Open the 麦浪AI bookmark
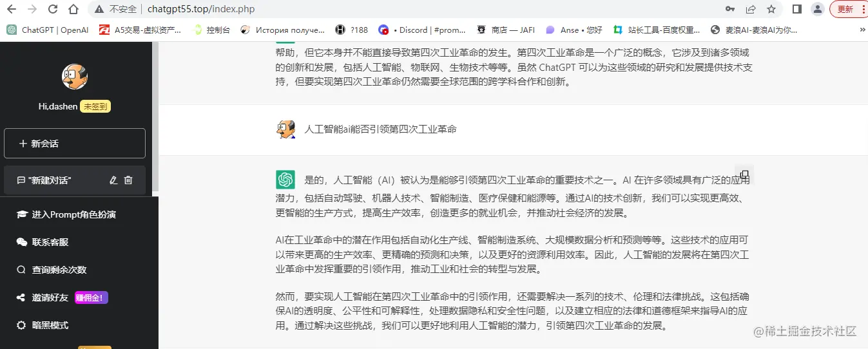Screen dimensions: 868x349 pyautogui.click(x=754, y=30)
